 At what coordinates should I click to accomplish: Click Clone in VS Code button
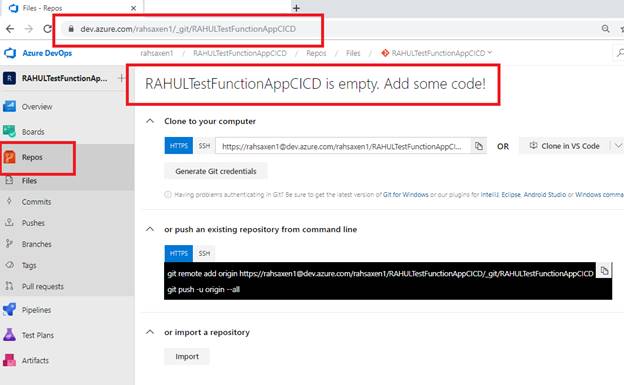[564, 146]
